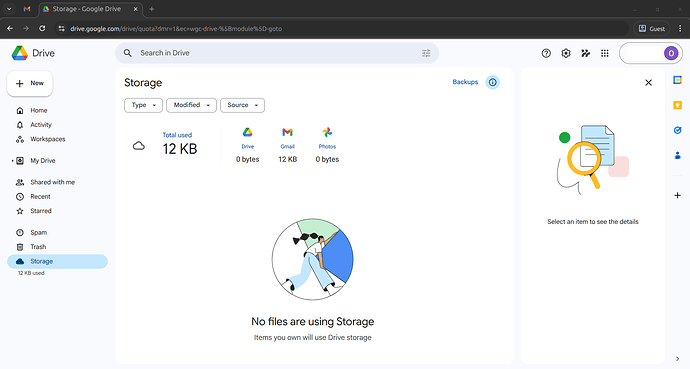Viewport: 690px width, 369px height.
Task: Click the browser forward arrow
Action: point(26,29)
